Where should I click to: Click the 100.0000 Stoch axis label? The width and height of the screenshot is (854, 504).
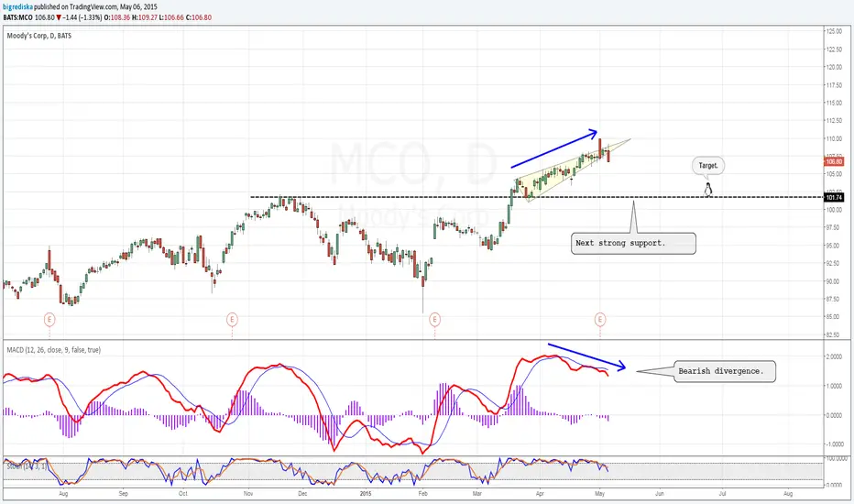click(x=837, y=459)
